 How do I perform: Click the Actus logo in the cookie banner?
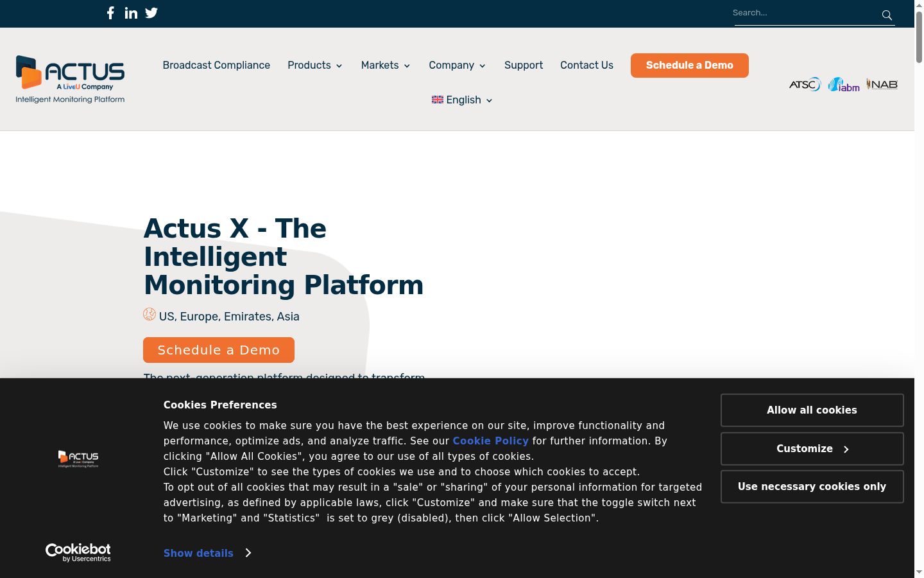coord(78,459)
